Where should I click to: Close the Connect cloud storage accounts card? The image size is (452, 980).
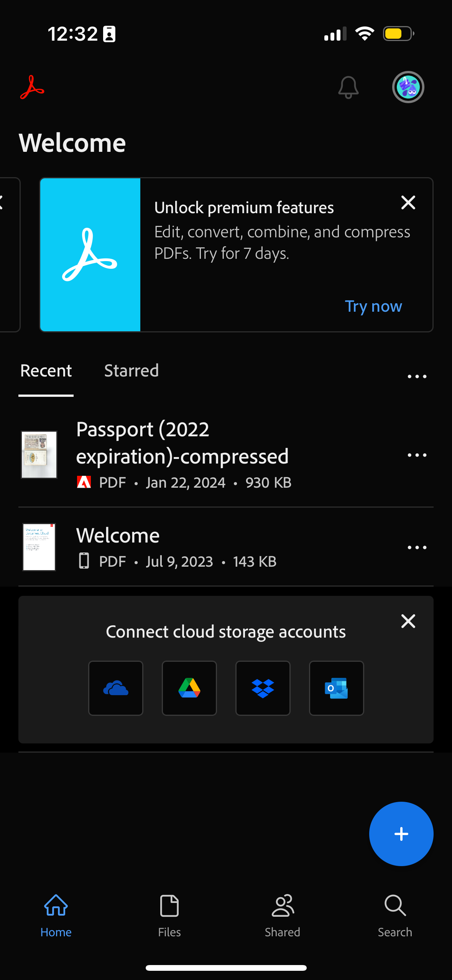[408, 621]
